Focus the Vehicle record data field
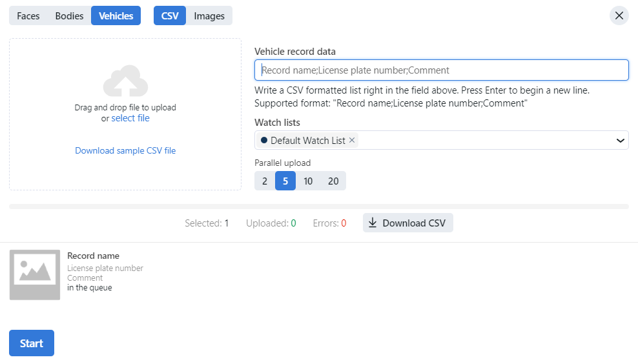The height and width of the screenshot is (364, 638). [442, 70]
